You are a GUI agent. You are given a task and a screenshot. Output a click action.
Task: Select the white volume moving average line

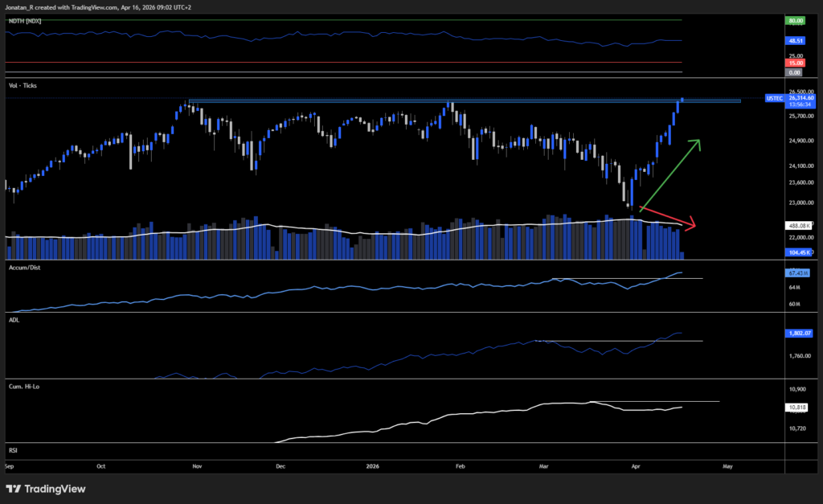[362, 231]
